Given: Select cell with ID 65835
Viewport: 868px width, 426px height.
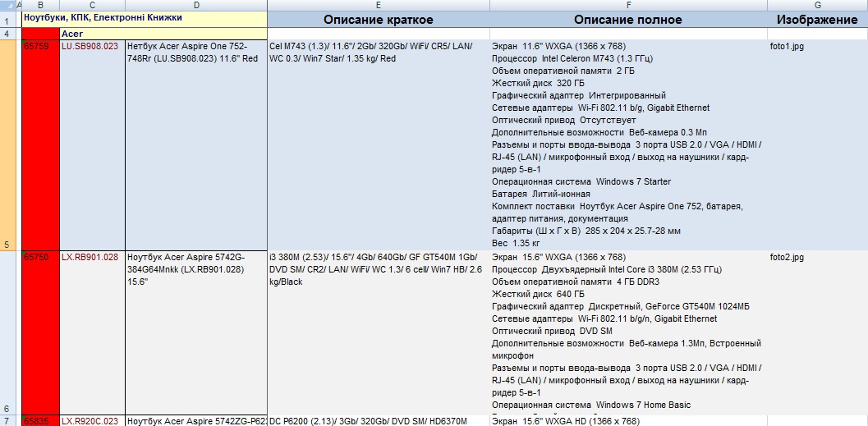Looking at the screenshot, I should pos(40,421).
